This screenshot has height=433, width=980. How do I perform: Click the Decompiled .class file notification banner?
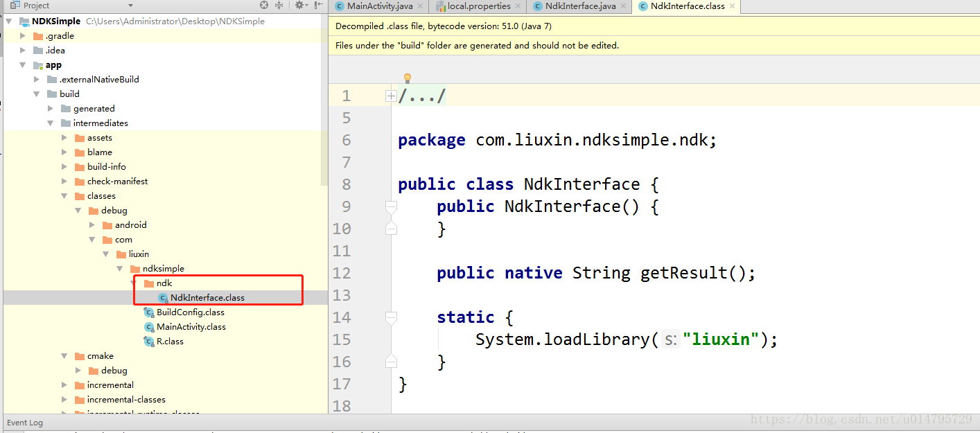[x=654, y=26]
